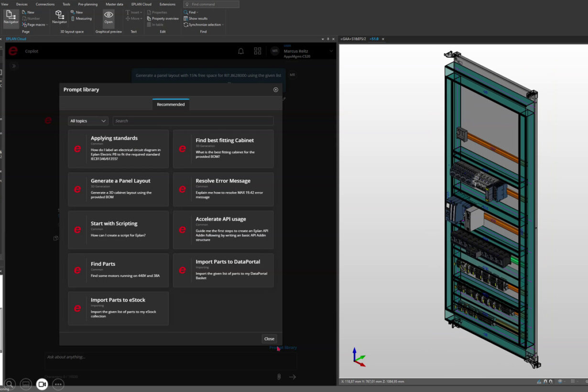Open the Find dropdown in ribbon
The image size is (588, 392).
point(191,12)
